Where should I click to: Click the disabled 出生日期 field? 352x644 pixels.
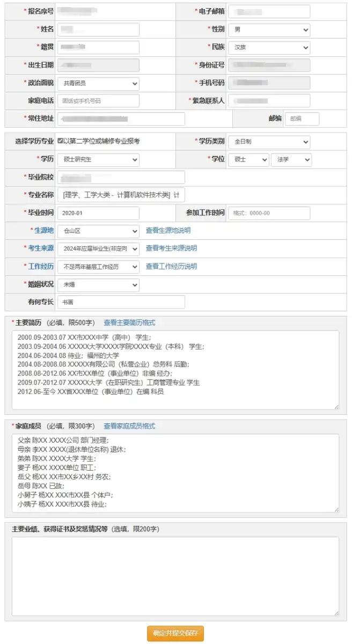pos(98,65)
